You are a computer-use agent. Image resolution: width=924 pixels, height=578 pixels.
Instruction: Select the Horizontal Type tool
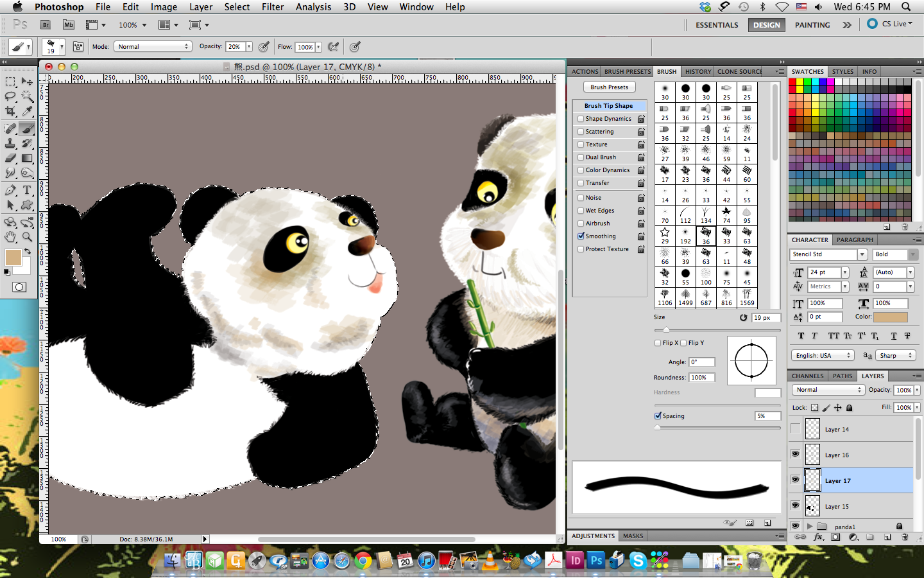coord(27,190)
